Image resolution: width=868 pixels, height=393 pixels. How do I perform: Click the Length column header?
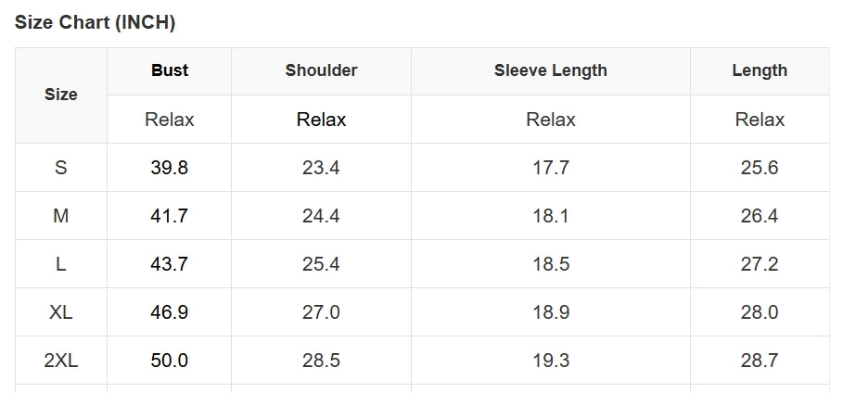[759, 70]
